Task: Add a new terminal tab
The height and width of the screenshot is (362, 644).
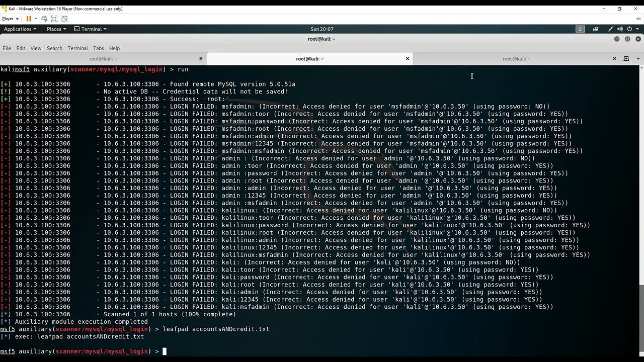Action: [x=626, y=59]
